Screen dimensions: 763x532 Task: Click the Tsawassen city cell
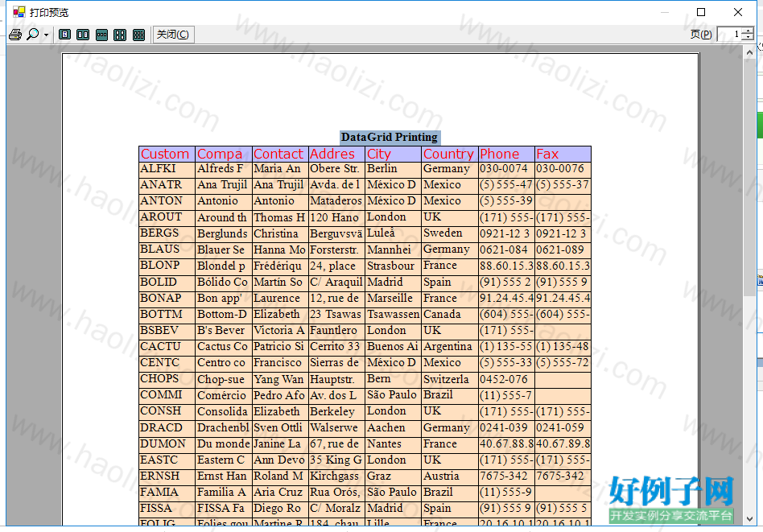click(x=393, y=315)
